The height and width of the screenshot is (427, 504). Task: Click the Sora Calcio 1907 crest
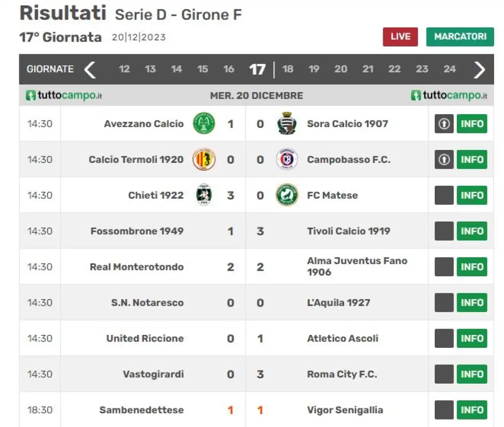(287, 124)
